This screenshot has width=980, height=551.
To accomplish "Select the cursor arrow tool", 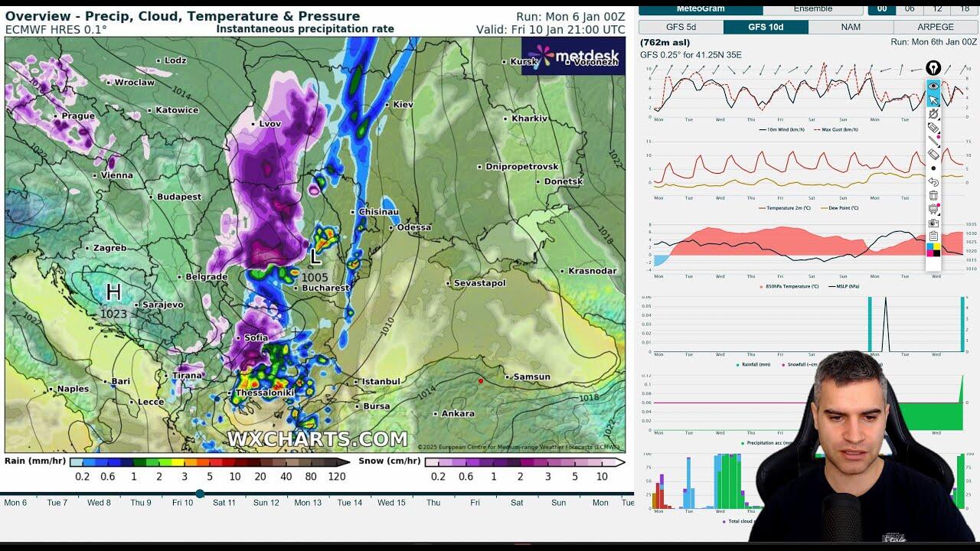I will (x=933, y=100).
